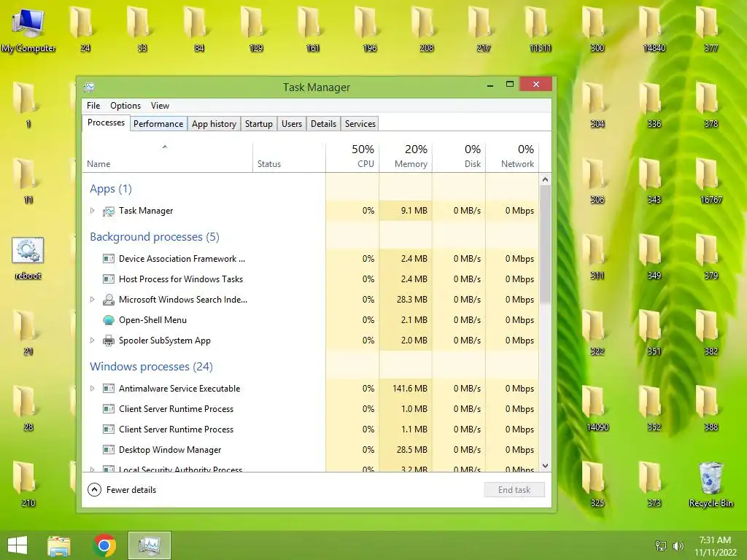The image size is (747, 560).
Task: Select the desktop folder named 11511
Action: [x=541, y=29]
